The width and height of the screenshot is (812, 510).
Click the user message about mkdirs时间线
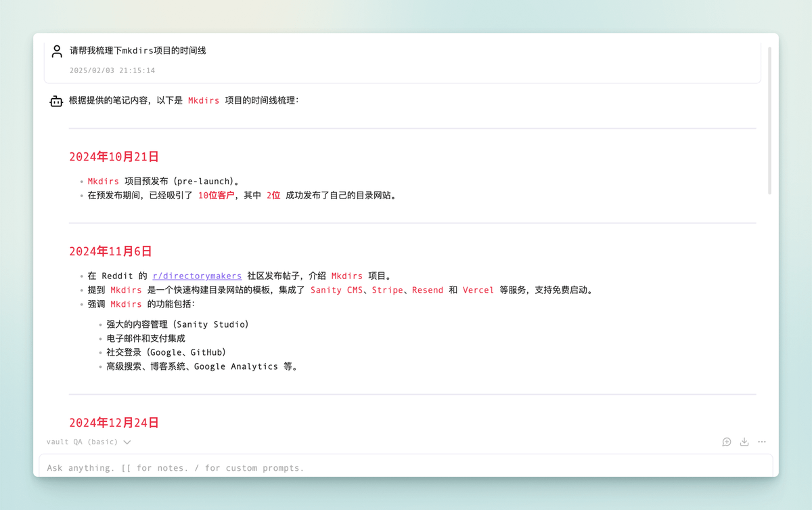click(x=138, y=51)
